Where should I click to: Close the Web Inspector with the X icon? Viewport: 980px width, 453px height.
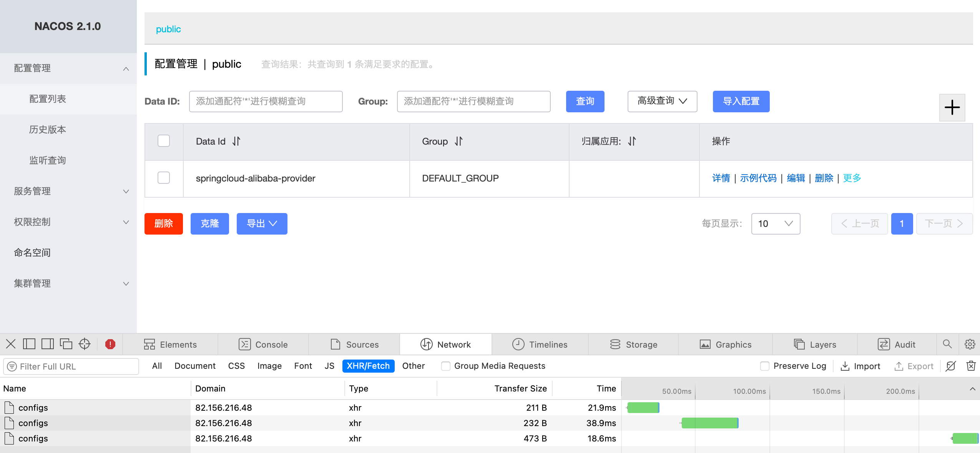click(11, 344)
